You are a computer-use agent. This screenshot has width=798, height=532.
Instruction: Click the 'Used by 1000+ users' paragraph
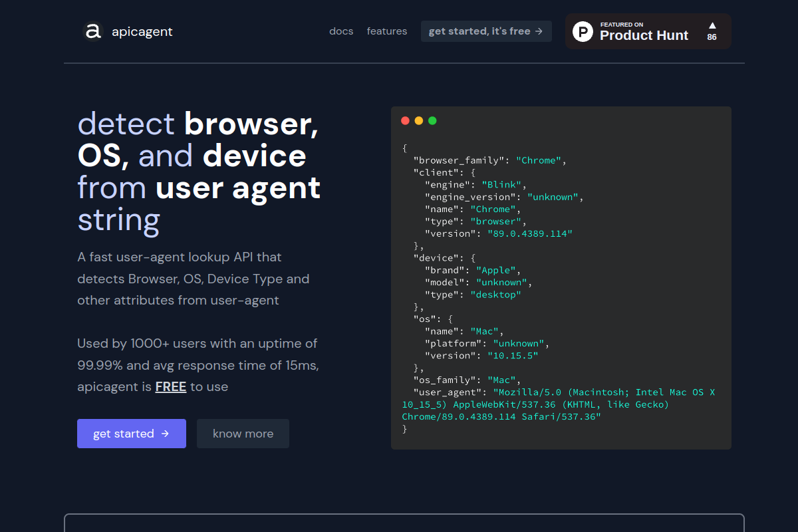pyautogui.click(x=198, y=365)
